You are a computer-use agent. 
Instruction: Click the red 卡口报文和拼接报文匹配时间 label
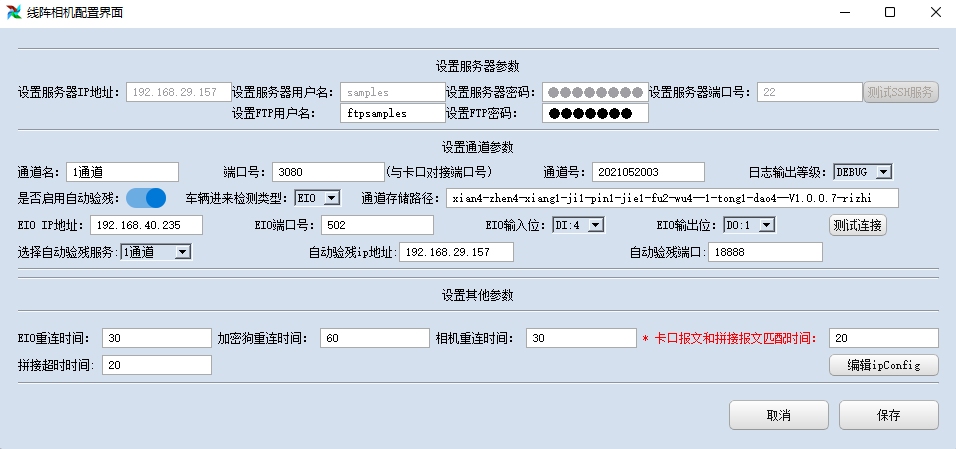click(x=730, y=338)
